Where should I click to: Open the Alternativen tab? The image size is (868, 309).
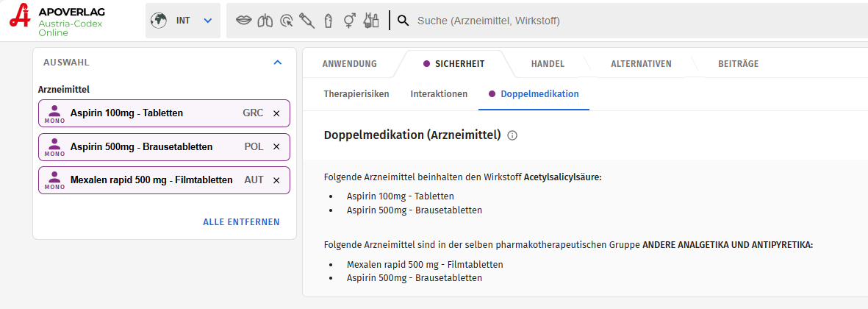tap(641, 64)
